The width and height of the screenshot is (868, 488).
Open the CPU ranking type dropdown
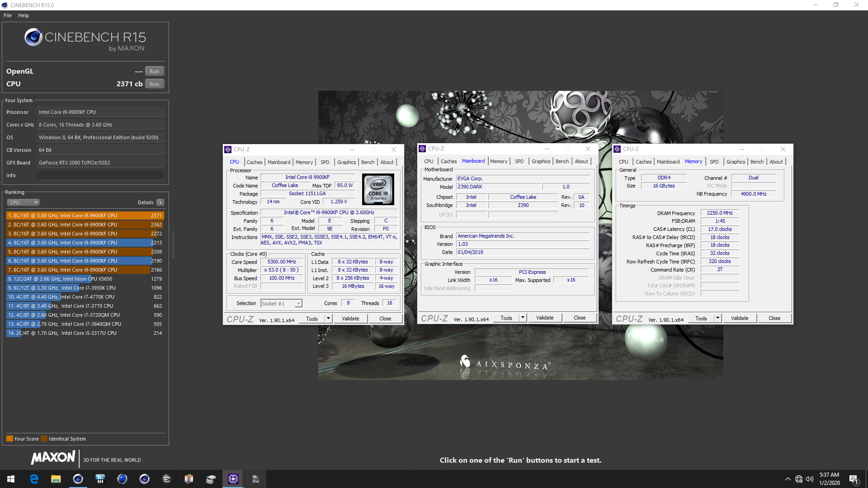tap(24, 202)
